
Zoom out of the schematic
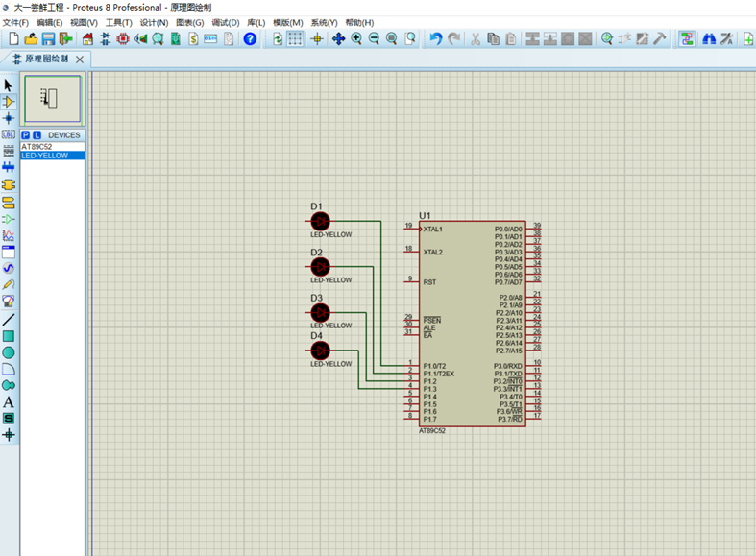click(x=374, y=38)
